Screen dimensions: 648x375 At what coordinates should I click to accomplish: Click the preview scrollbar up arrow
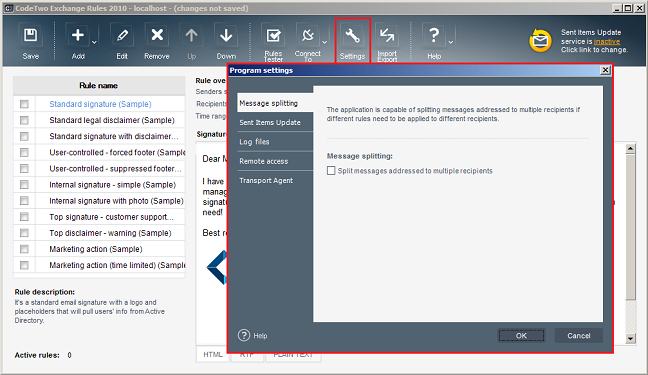(x=630, y=148)
